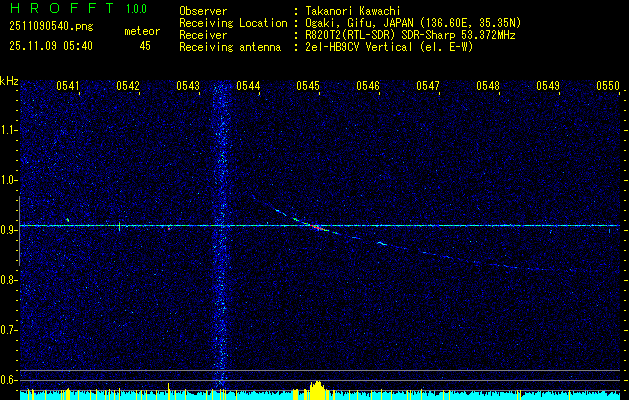Click the 0542 time marker
This screenshot has height=400, width=629.
(128, 85)
